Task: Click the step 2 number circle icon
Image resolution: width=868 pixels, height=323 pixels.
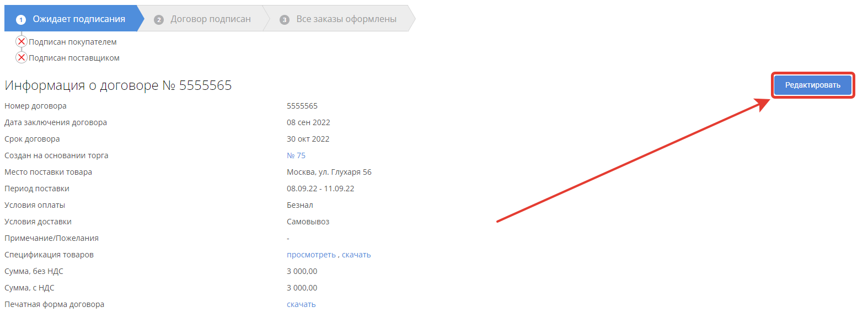Action: 159,20
